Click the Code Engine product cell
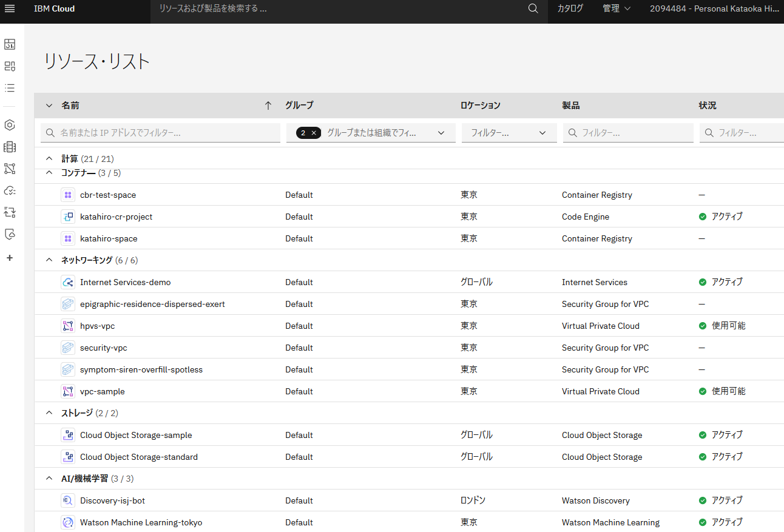The height and width of the screenshot is (532, 784). tap(586, 217)
